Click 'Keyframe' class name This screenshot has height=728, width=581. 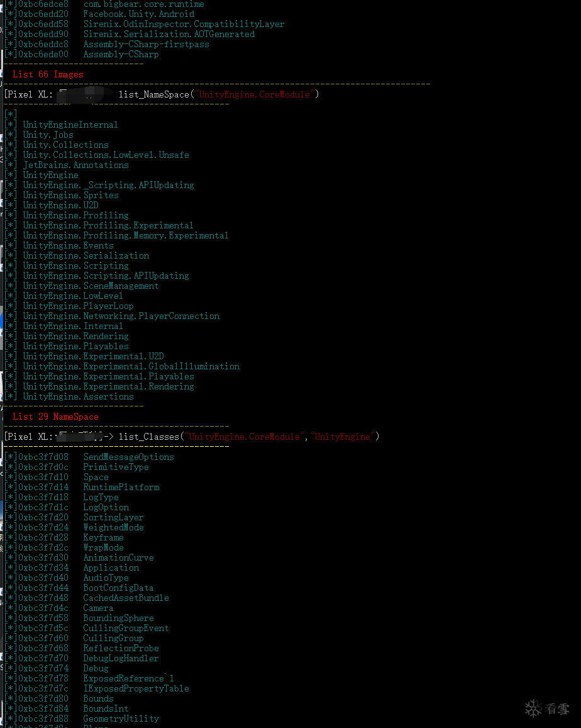(x=104, y=537)
